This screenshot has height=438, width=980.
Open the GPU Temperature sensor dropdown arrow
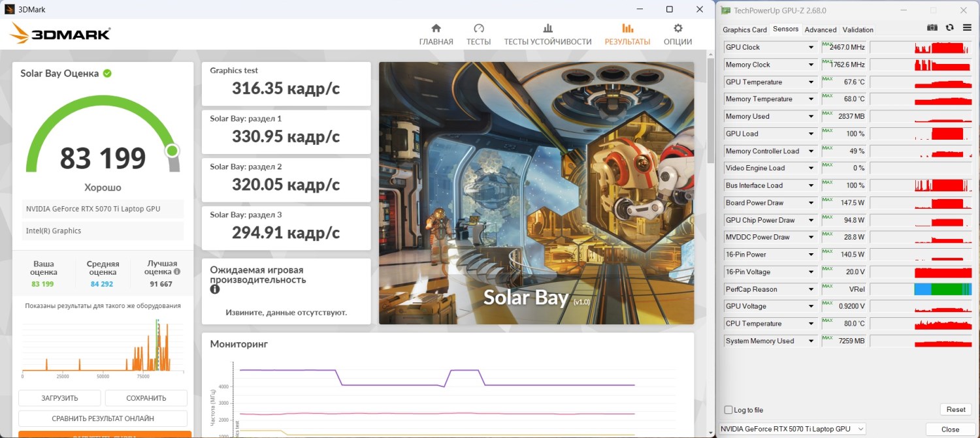point(811,82)
